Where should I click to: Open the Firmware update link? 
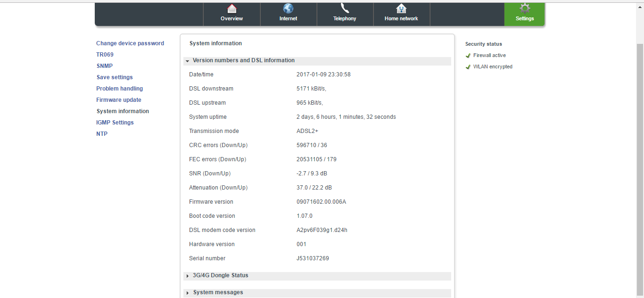119,100
